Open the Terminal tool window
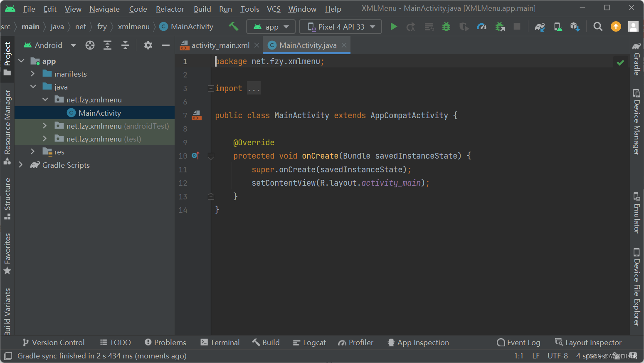The width and height of the screenshot is (644, 363). click(x=220, y=343)
